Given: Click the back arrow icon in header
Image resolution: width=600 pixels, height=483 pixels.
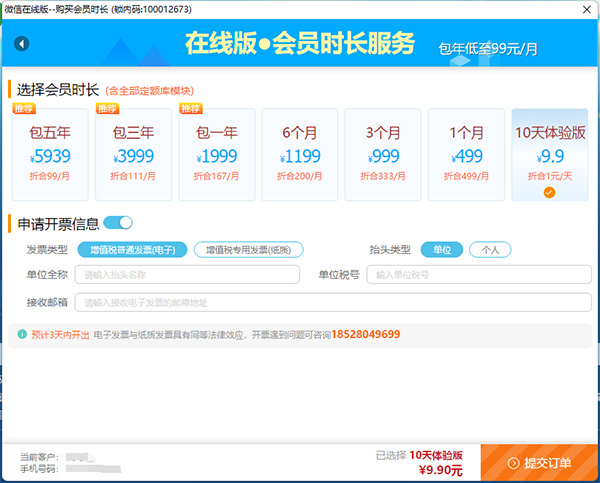Looking at the screenshot, I should (22, 43).
